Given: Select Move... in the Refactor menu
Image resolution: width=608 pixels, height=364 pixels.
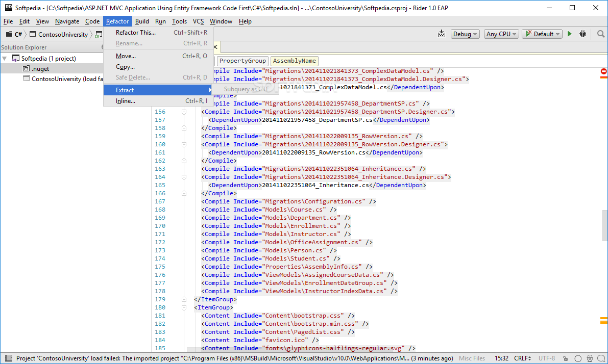Looking at the screenshot, I should [x=158, y=56].
